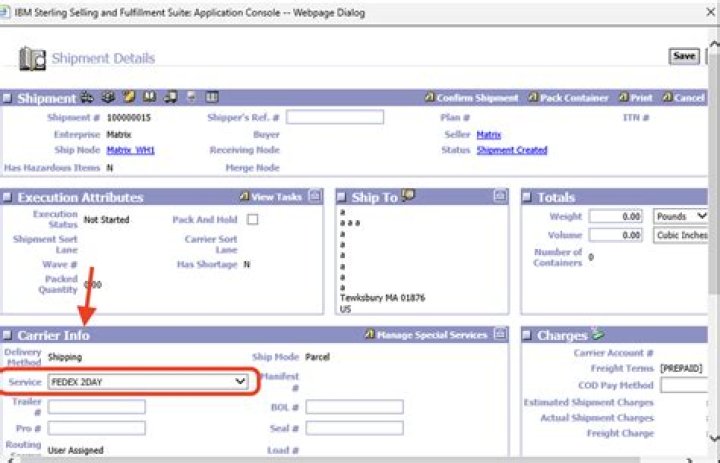720x463 pixels.
Task: Click the Save button
Action: (684, 56)
